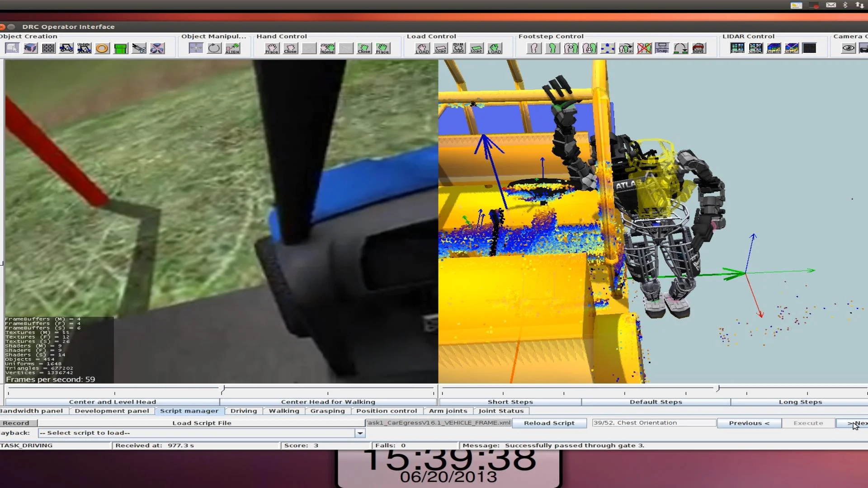Toggle the Camera Control eye icon

(849, 48)
